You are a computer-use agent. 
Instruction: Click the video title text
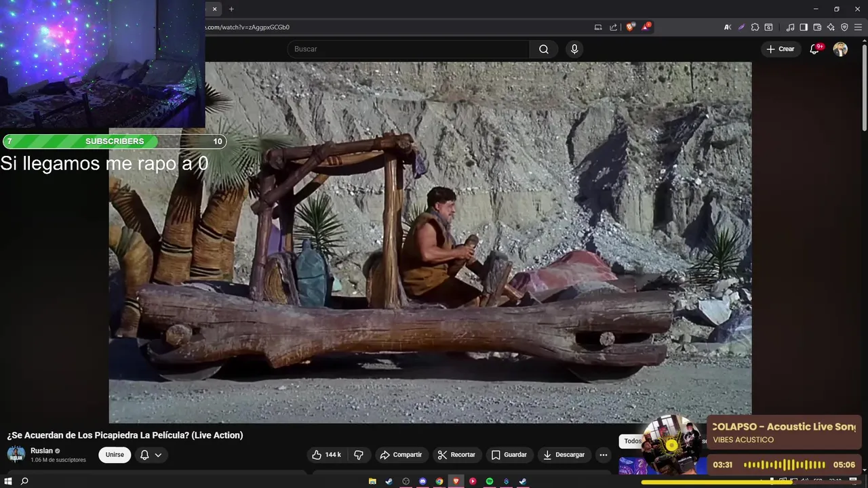(125, 435)
